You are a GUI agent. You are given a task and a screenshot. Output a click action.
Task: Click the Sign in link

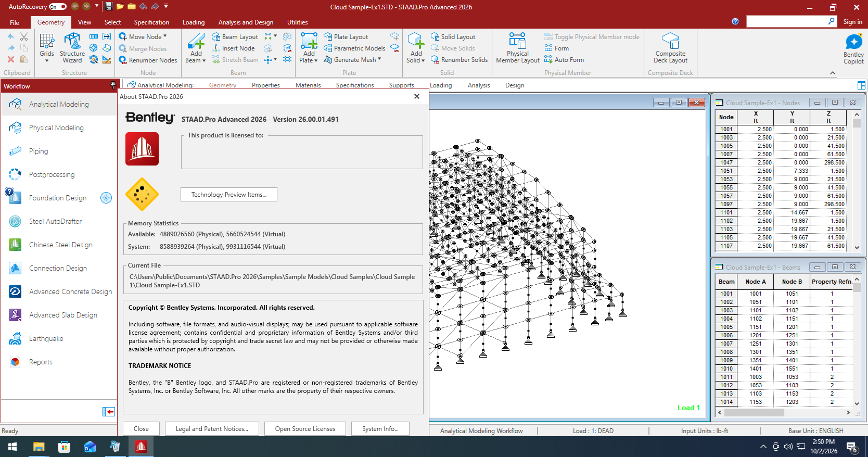tap(852, 22)
